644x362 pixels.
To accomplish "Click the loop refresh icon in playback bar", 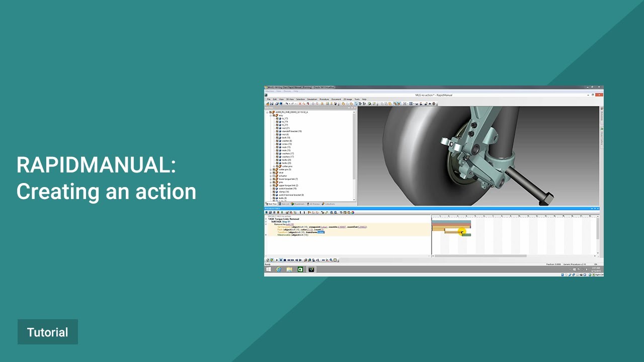I will point(268,260).
